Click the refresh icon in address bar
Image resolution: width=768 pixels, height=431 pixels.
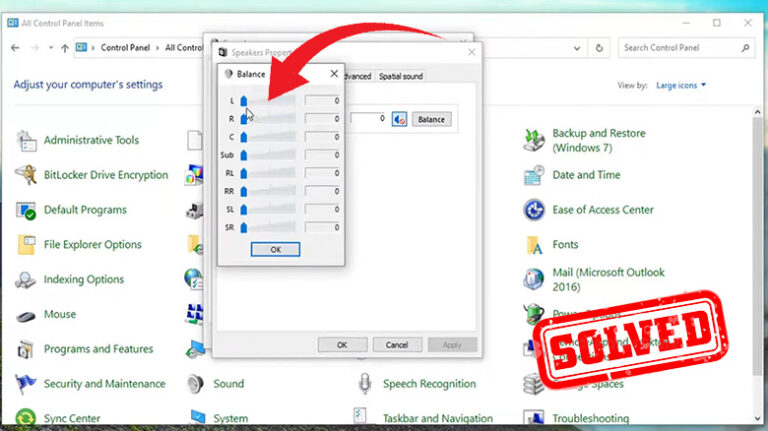(x=599, y=47)
